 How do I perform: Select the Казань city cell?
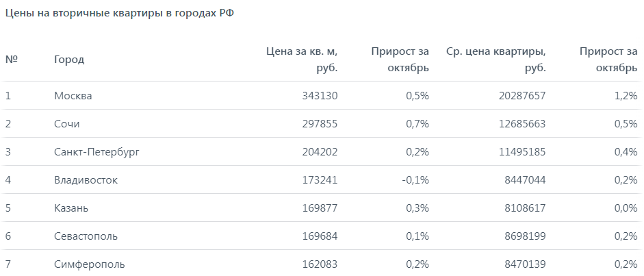coord(71,208)
